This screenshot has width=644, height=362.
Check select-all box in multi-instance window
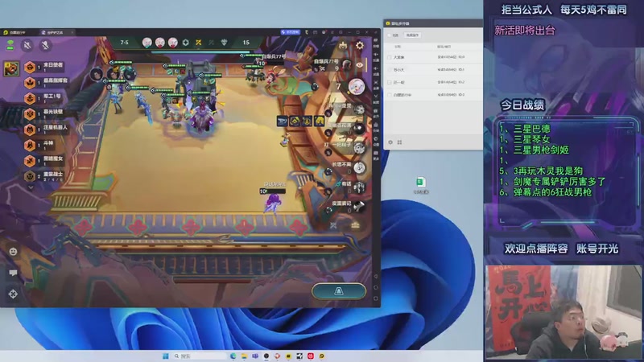pyautogui.click(x=390, y=35)
